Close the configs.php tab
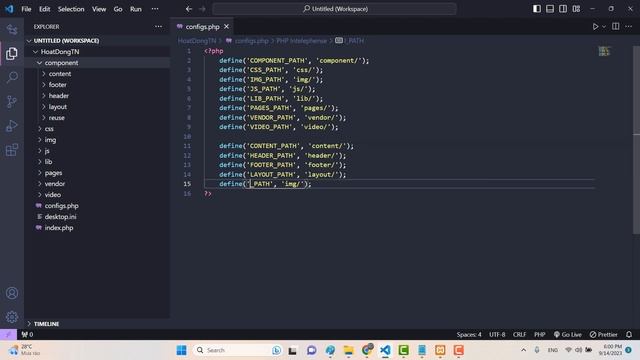Viewport: 640px width, 360px height. tap(226, 27)
